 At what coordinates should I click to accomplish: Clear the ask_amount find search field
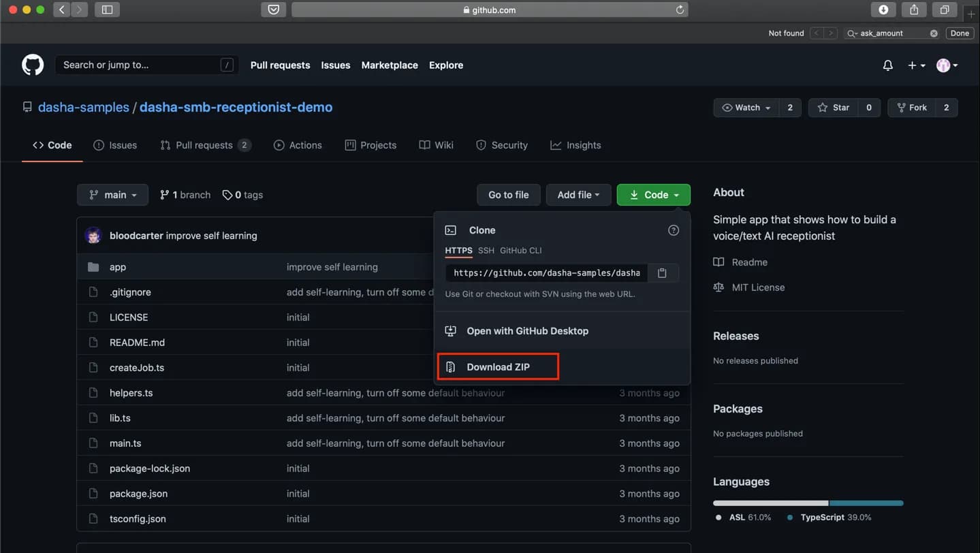[934, 33]
